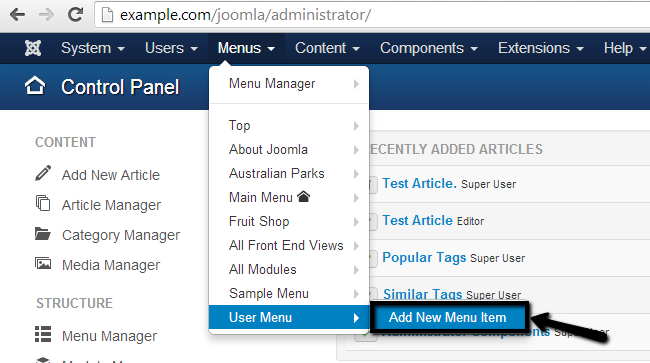This screenshot has width=650, height=363.
Task: Select the highlighted User Menu entry
Action: pyautogui.click(x=289, y=317)
